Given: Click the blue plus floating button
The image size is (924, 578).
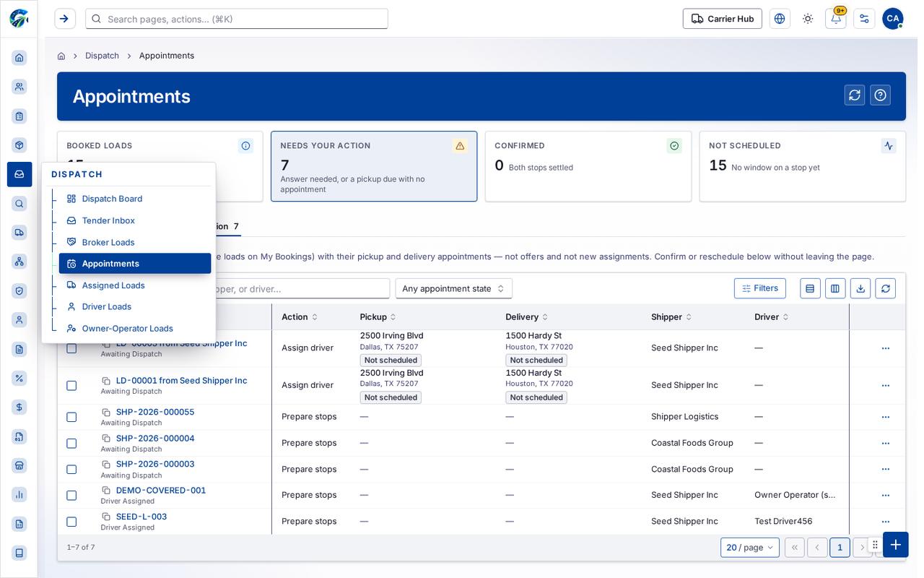Looking at the screenshot, I should 896,545.
